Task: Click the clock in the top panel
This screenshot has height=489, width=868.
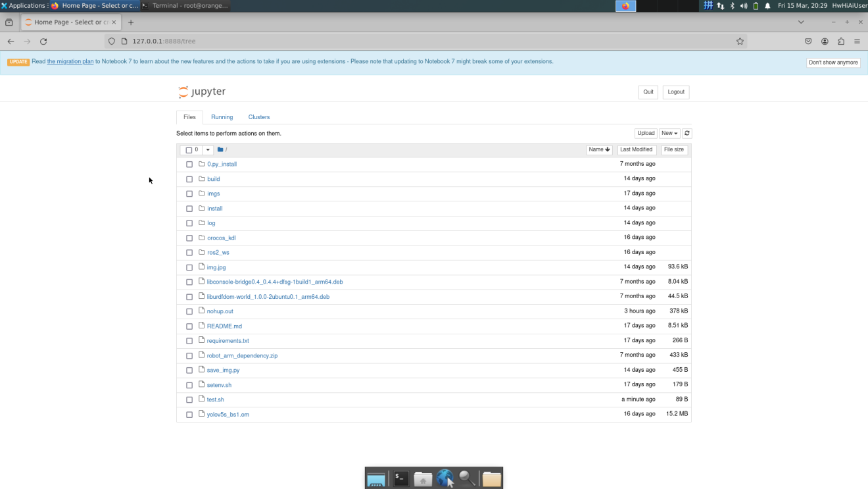Action: [x=802, y=6]
